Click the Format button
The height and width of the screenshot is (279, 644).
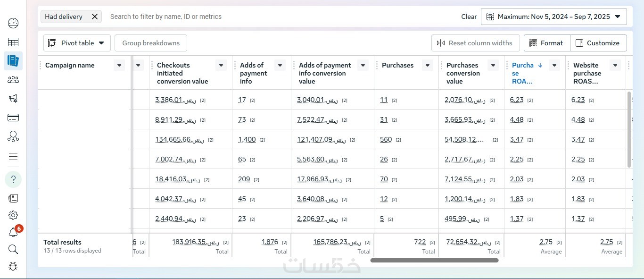(546, 43)
